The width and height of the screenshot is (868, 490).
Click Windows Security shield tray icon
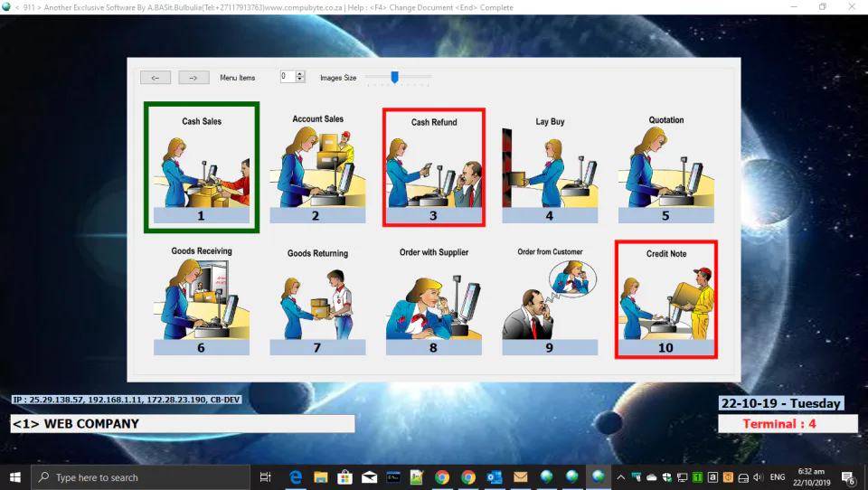pos(667,477)
